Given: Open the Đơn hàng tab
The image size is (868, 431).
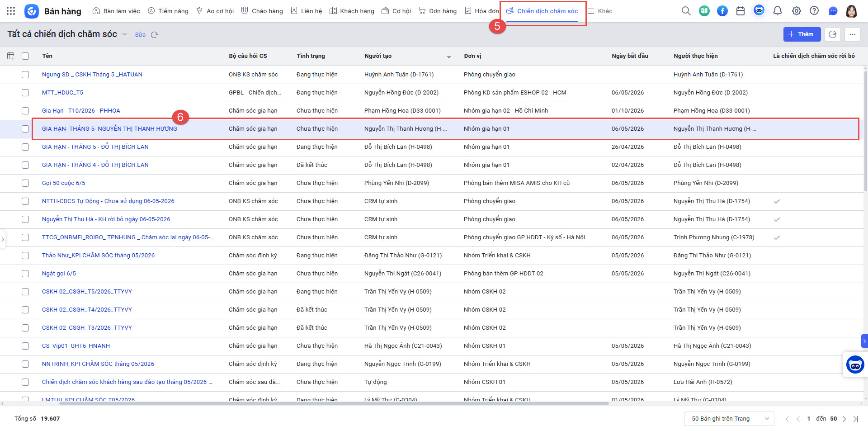Looking at the screenshot, I should 438,11.
